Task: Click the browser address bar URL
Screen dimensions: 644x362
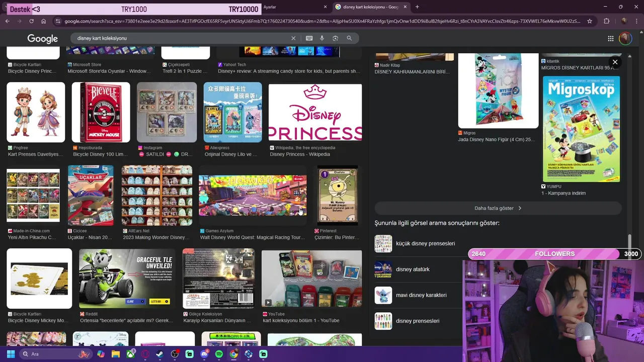Action: click(x=322, y=21)
